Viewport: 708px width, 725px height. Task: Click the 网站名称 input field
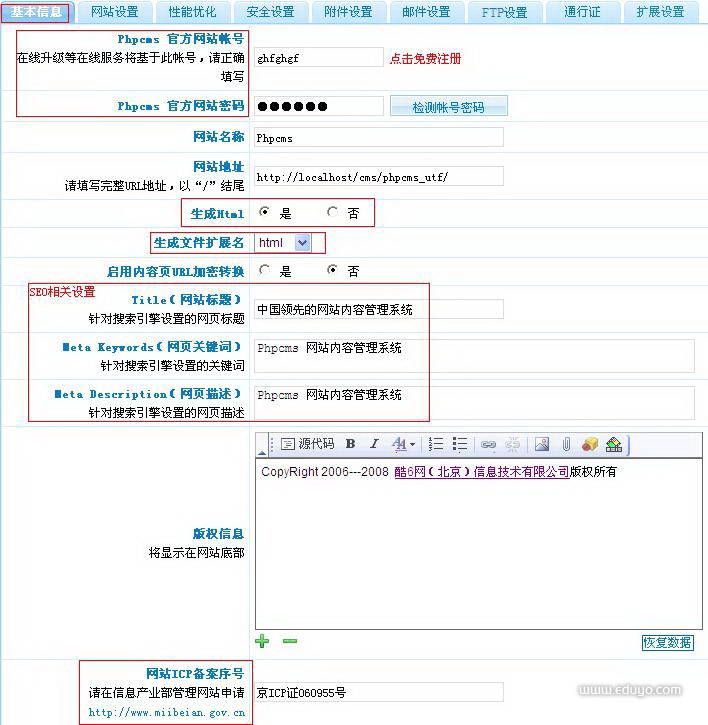tap(378, 138)
